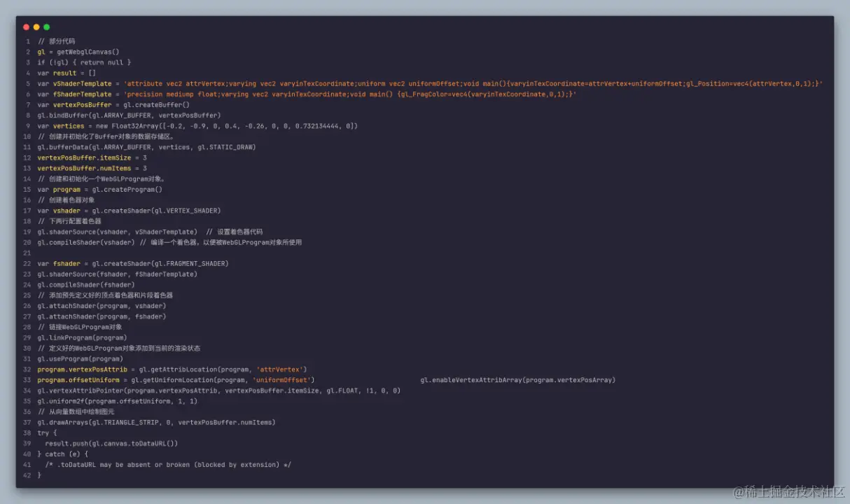Click 'gl.uniform2f(program.offsetUniform, 1, 1)'

[x=118, y=401]
